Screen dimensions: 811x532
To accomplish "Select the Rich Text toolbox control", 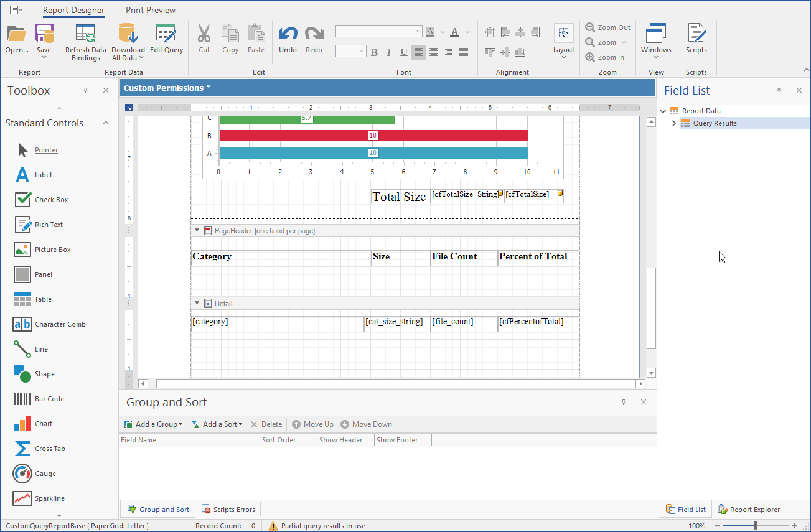I will 23,225.
